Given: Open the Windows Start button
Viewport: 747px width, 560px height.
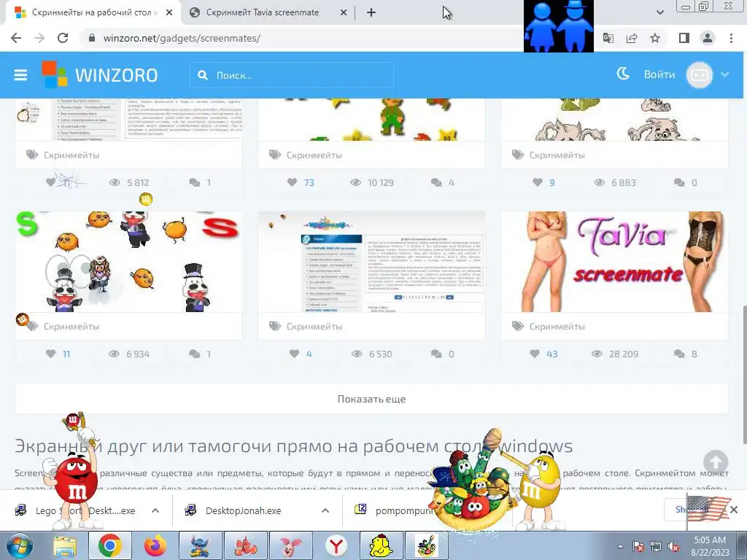Looking at the screenshot, I should (x=20, y=545).
